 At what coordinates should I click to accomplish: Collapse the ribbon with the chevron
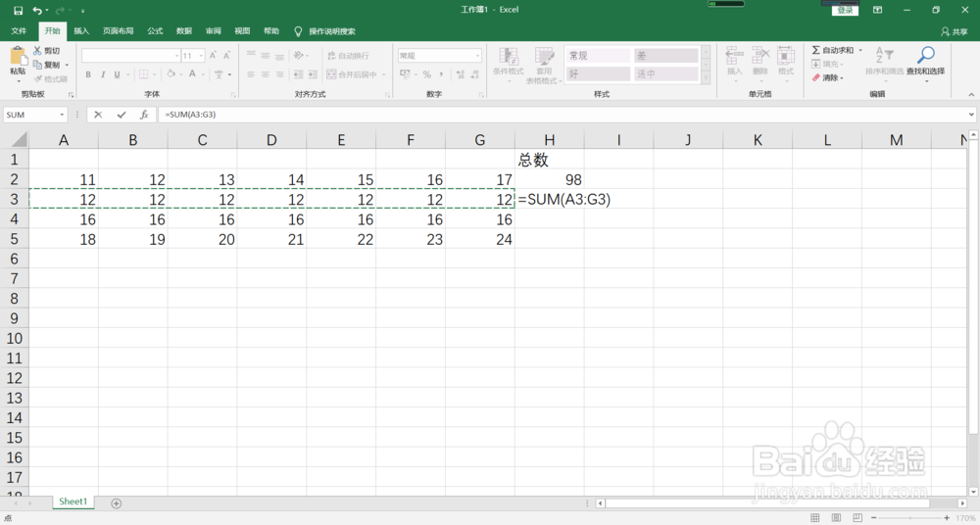(x=971, y=94)
